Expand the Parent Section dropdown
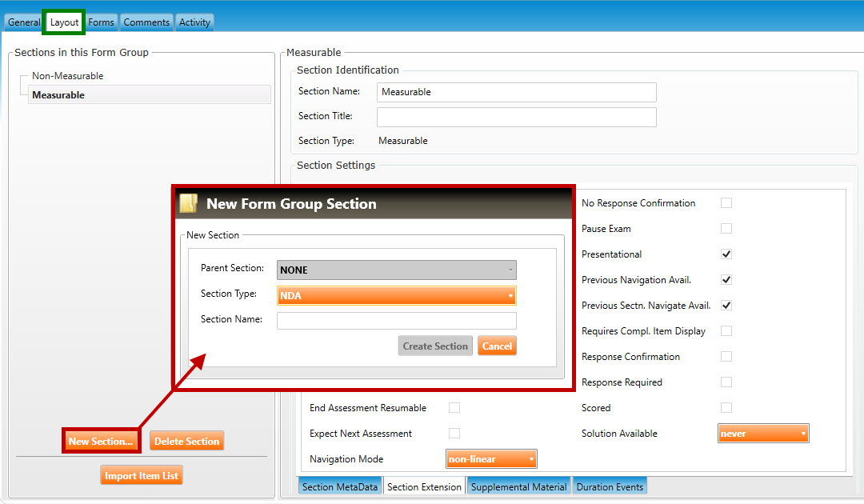This screenshot has width=864, height=504. 396,270
